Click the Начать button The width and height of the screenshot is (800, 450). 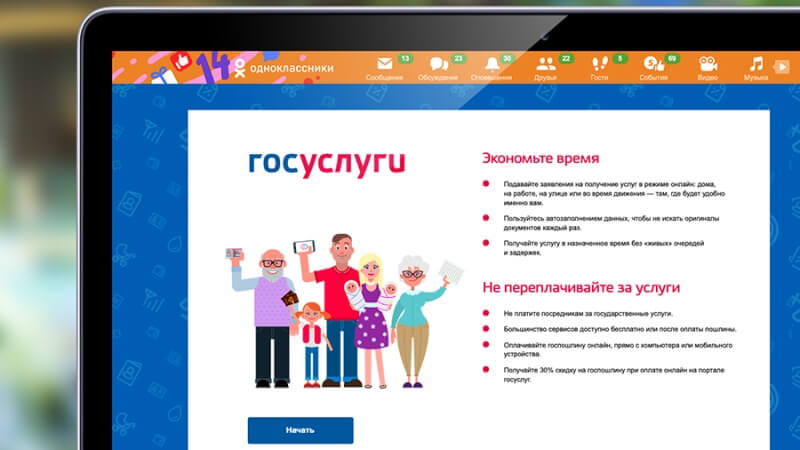pos(301,430)
